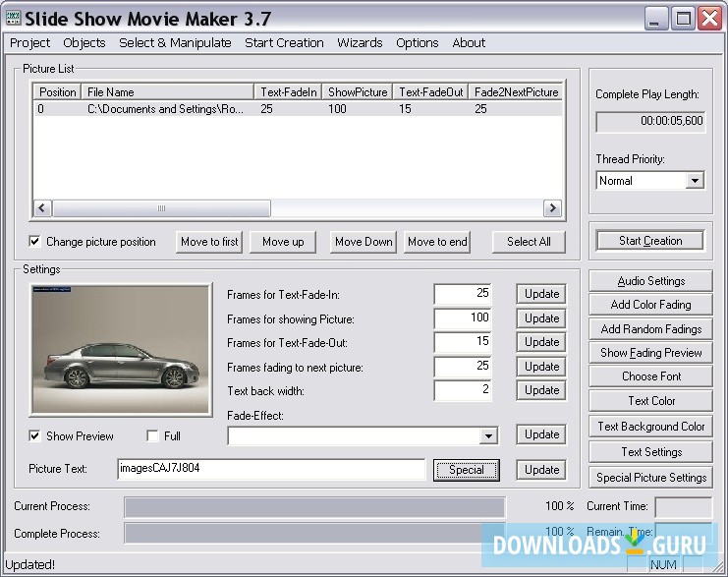Click the Fade2NextPicture column header

[x=516, y=92]
